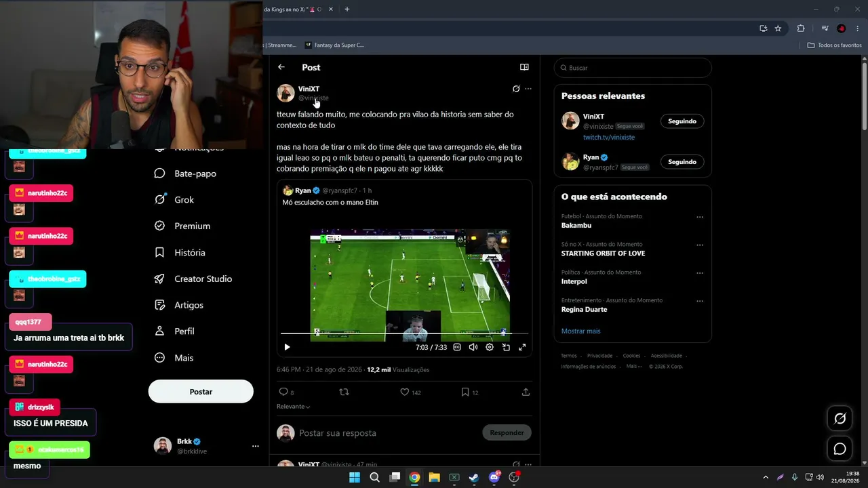Seek on the video progress bar
The width and height of the screenshot is (868, 488).
click(x=404, y=333)
